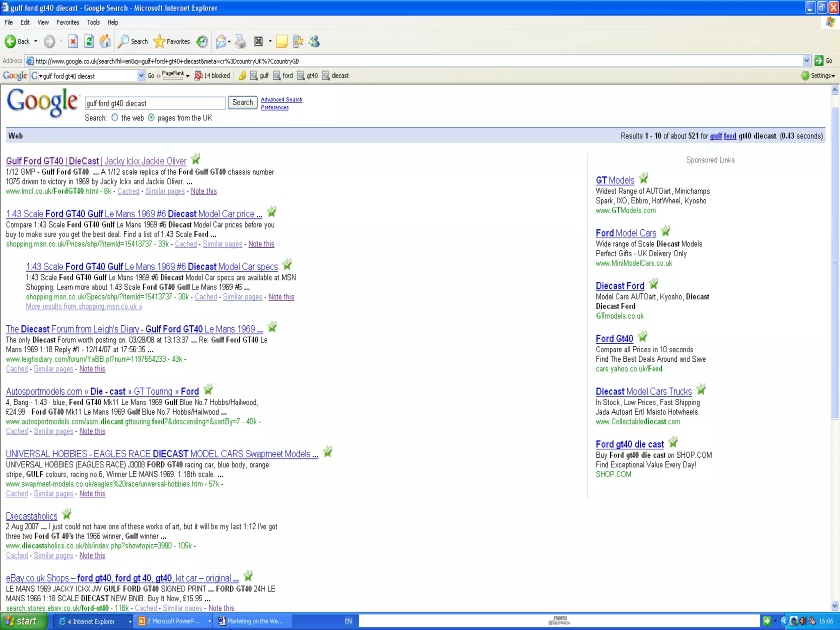Stop page loading with the red X icon
This screenshot has width=840, height=630.
[73, 41]
